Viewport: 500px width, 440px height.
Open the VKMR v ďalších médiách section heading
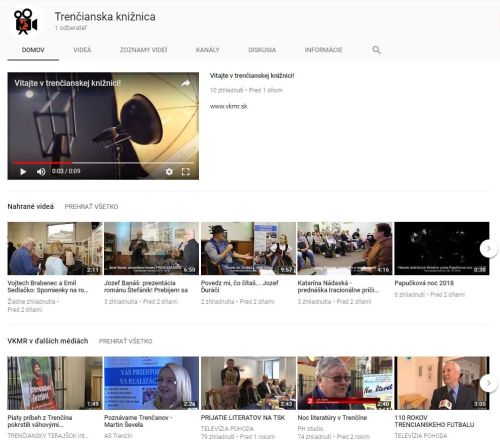click(x=48, y=341)
